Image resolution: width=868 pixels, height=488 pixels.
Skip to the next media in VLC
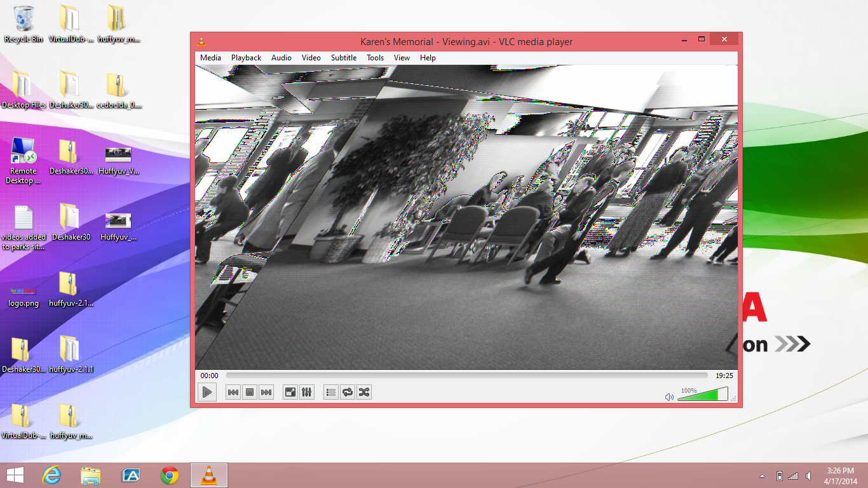pos(266,392)
